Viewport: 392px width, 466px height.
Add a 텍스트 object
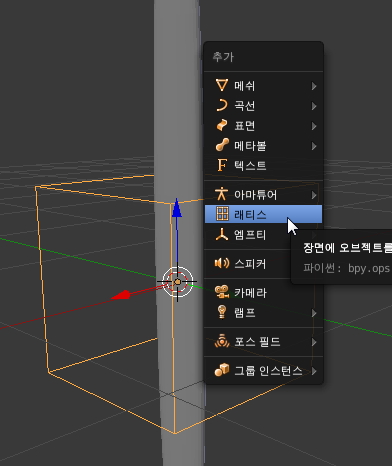click(x=263, y=165)
